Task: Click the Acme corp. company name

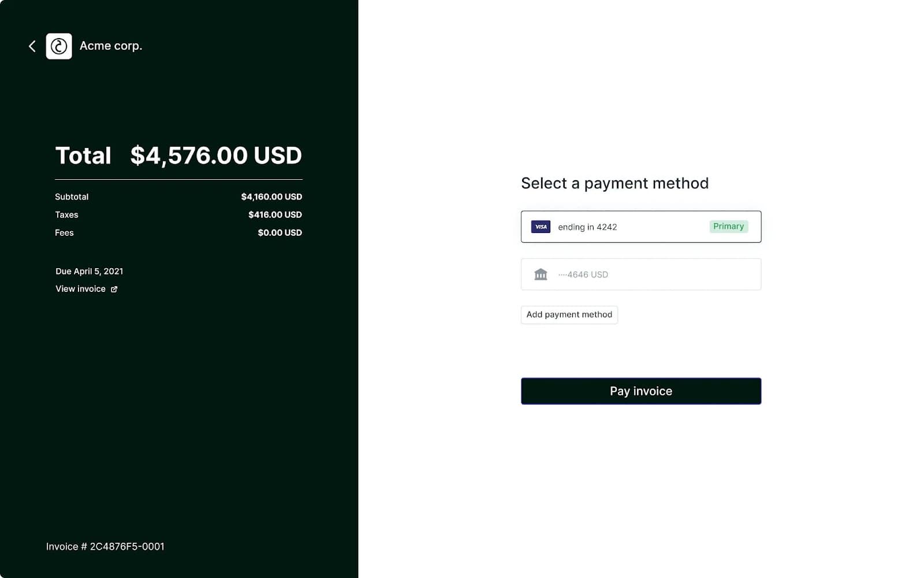Action: [x=110, y=46]
